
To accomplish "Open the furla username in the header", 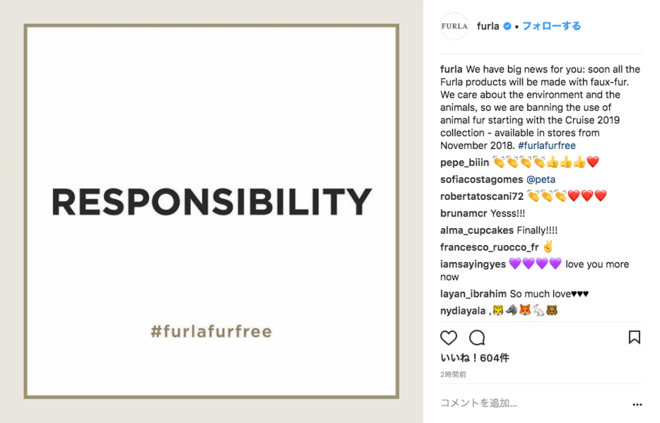I will point(488,26).
